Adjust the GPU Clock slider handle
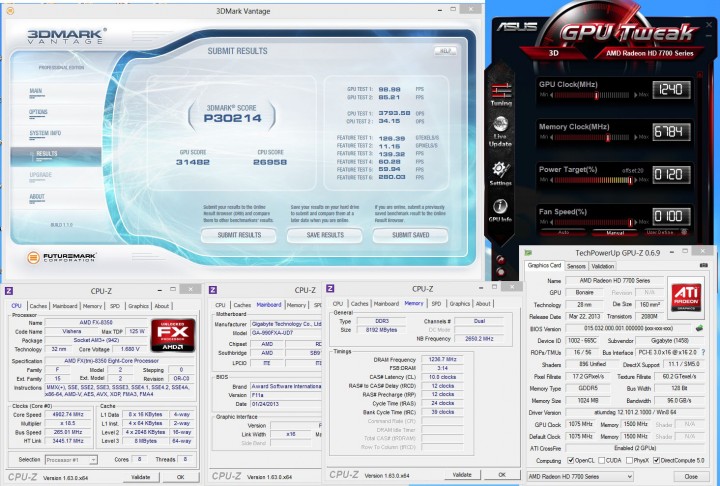The height and width of the screenshot is (486, 720). 596,96
